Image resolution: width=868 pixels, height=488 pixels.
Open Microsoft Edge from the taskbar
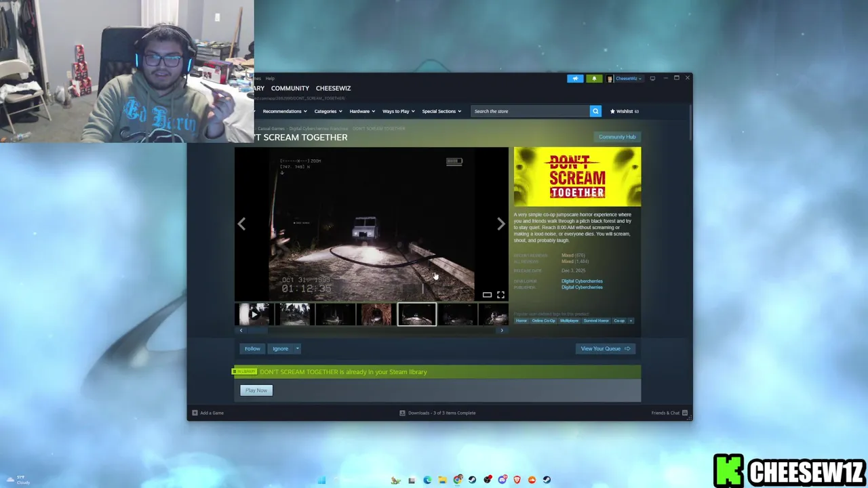click(x=427, y=480)
